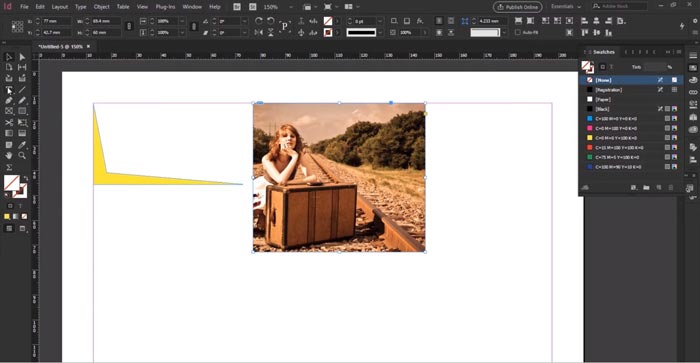The height and width of the screenshot is (363, 700).
Task: Select the Gradient Swatch tool
Action: [8, 134]
